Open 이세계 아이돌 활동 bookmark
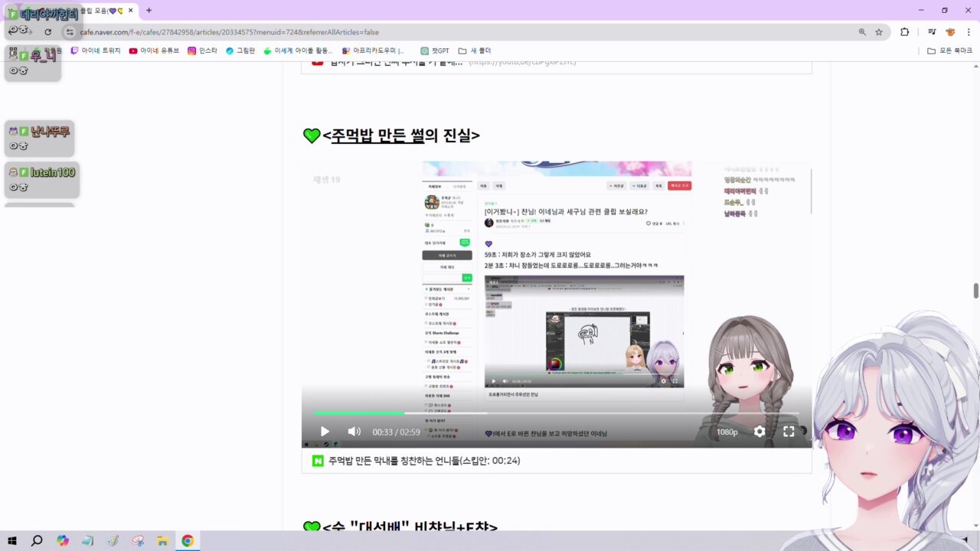This screenshot has width=980, height=551. (298, 51)
